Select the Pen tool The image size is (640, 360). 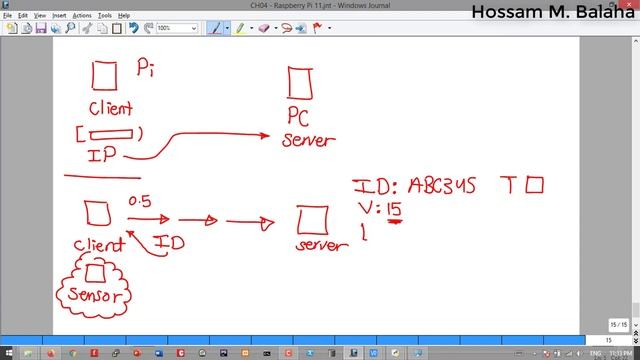pyautogui.click(x=215, y=28)
